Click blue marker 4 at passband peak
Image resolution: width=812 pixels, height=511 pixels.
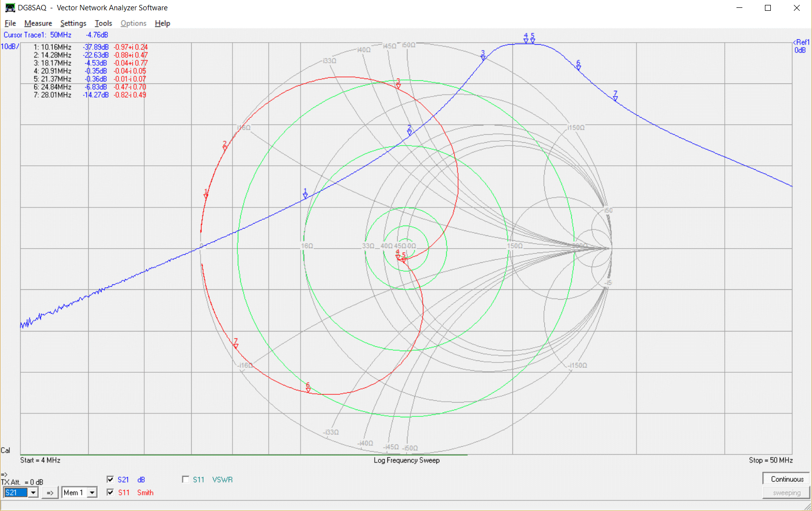click(x=526, y=39)
